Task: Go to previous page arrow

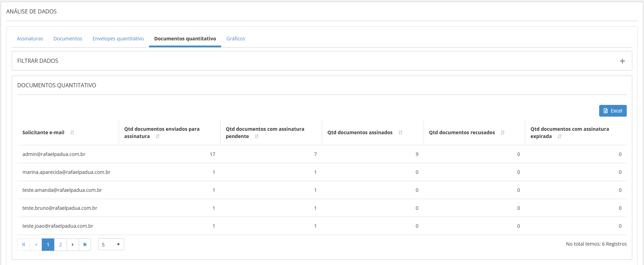Action: coord(36,245)
